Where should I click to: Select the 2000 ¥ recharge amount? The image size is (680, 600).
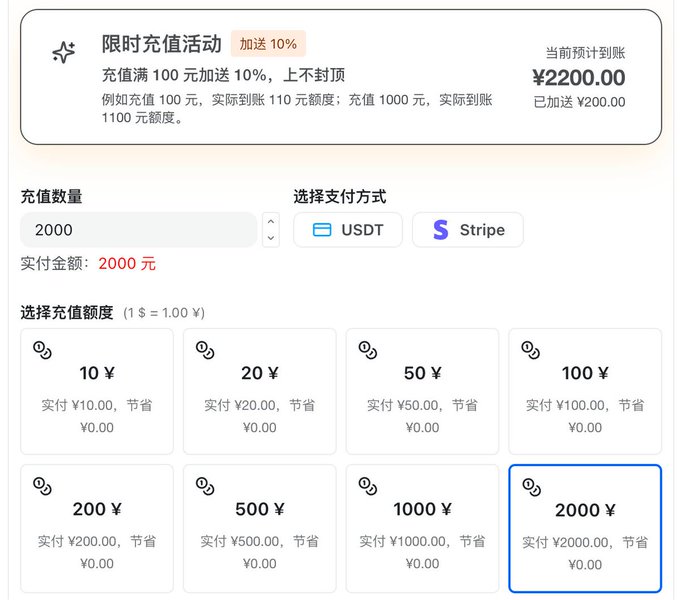pyautogui.click(x=585, y=528)
